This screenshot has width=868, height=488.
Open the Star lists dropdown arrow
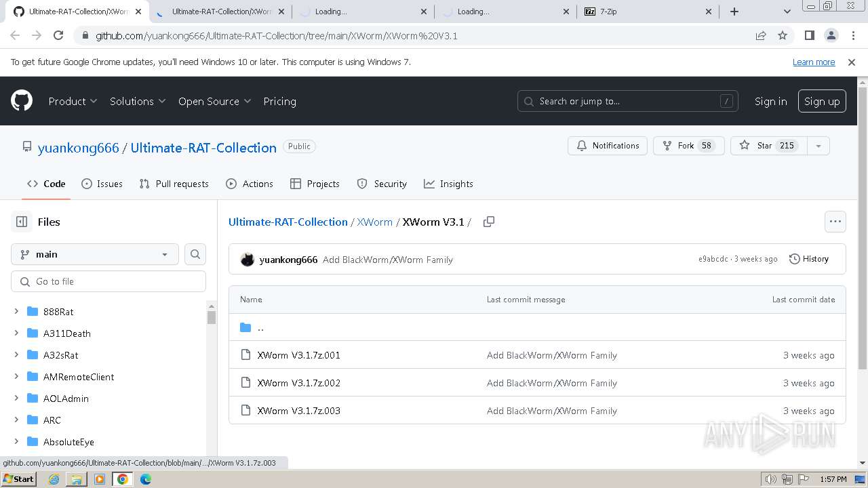click(818, 146)
